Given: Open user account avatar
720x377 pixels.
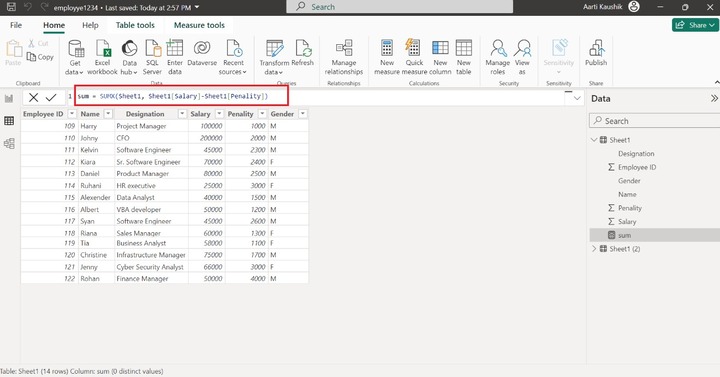Looking at the screenshot, I should pos(634,7).
